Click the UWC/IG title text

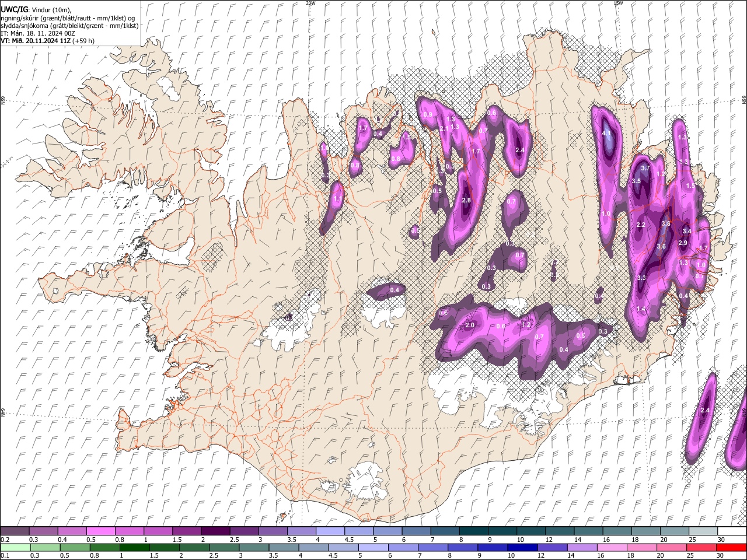click(13, 9)
